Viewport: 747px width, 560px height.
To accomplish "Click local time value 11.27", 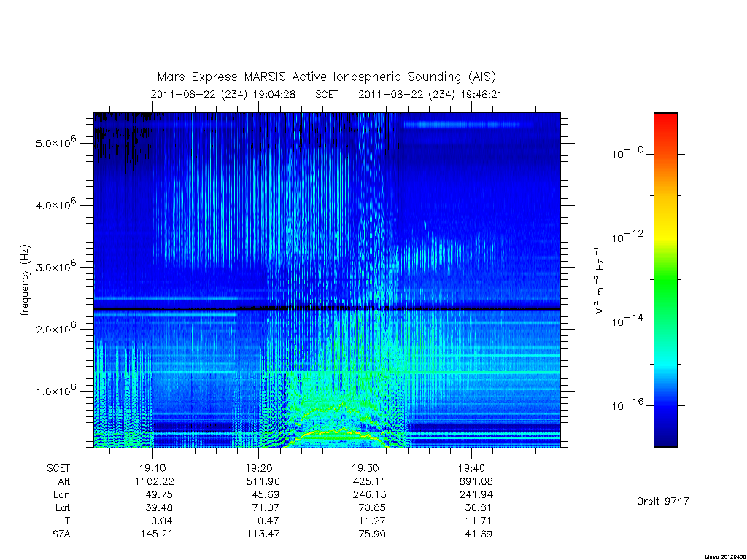I will (372, 521).
